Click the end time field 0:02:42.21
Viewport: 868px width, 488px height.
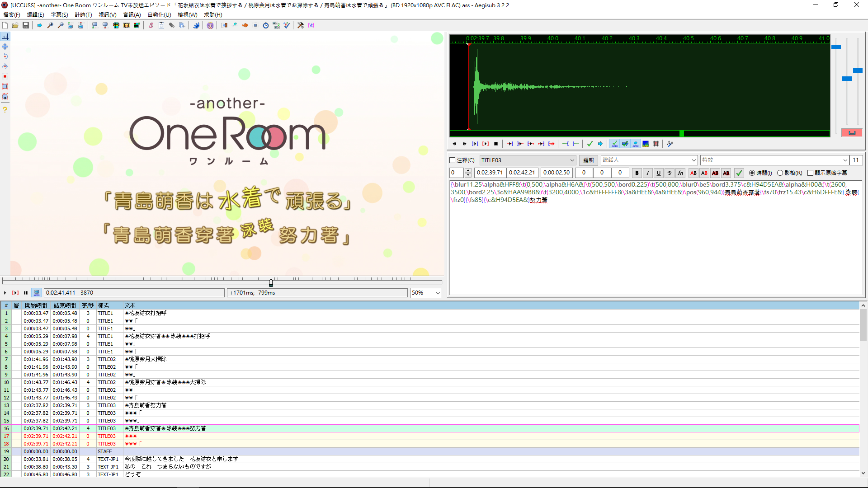click(522, 173)
